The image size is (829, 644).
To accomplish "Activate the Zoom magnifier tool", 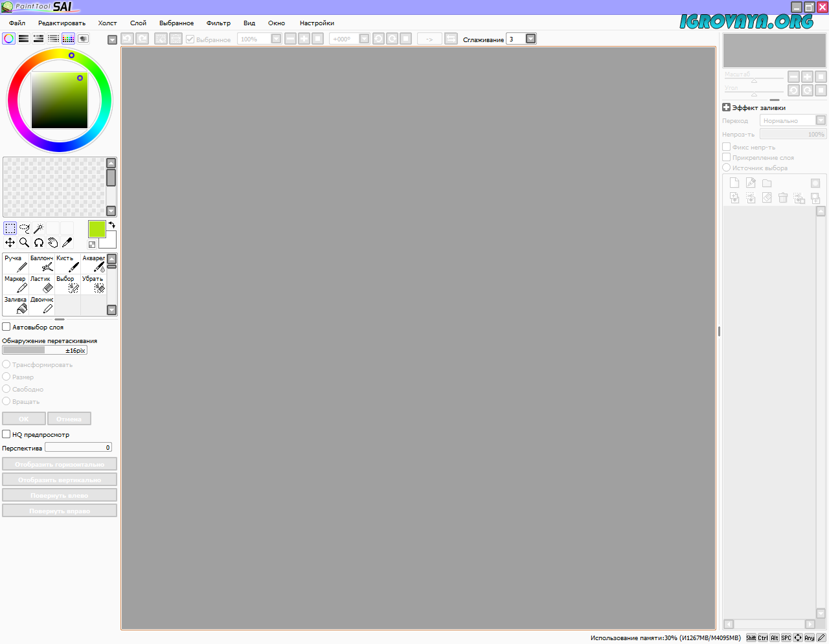I will click(25, 243).
